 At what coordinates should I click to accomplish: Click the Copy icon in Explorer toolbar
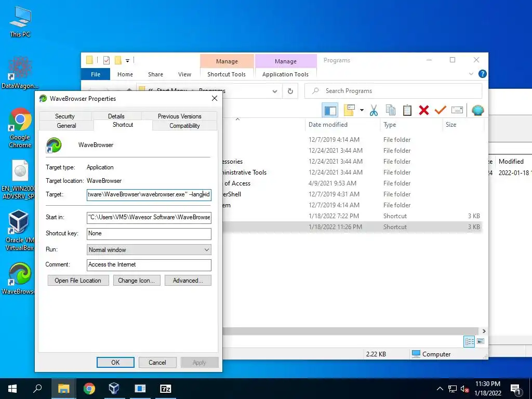(x=391, y=110)
